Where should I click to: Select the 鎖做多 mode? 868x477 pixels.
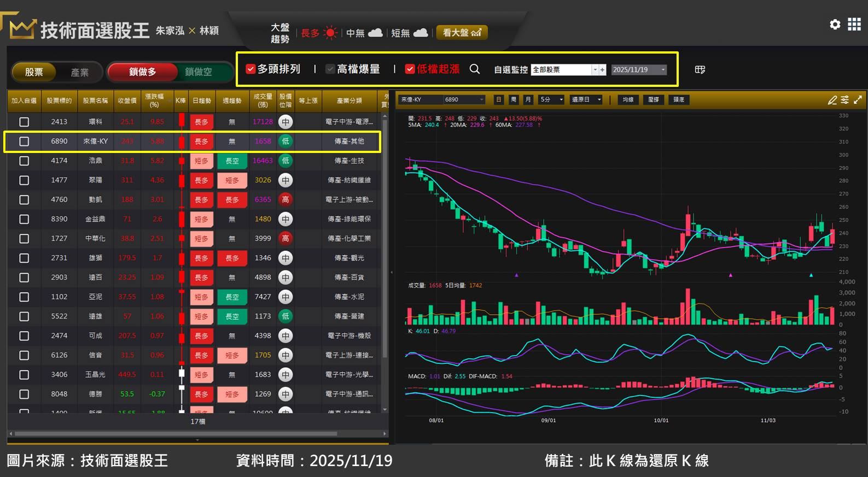click(142, 72)
